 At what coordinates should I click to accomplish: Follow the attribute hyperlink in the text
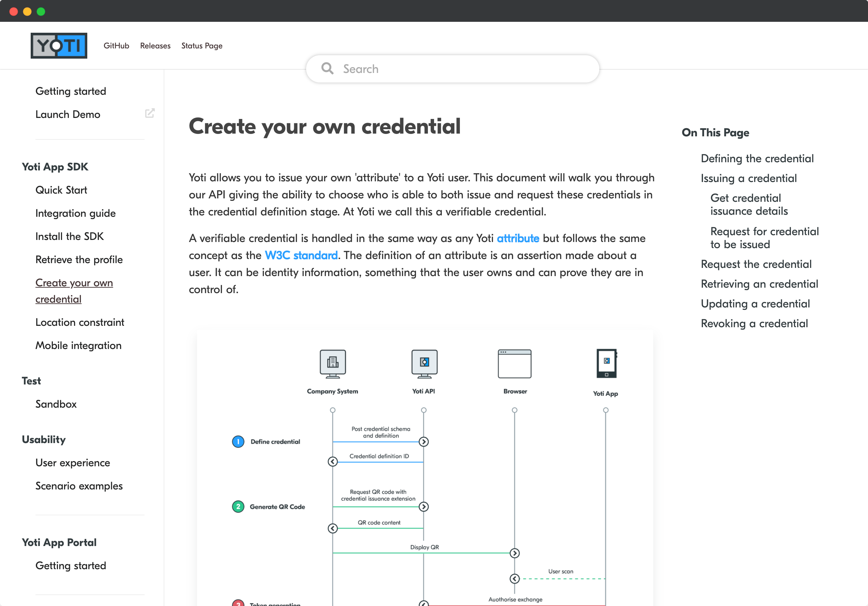[x=518, y=238]
